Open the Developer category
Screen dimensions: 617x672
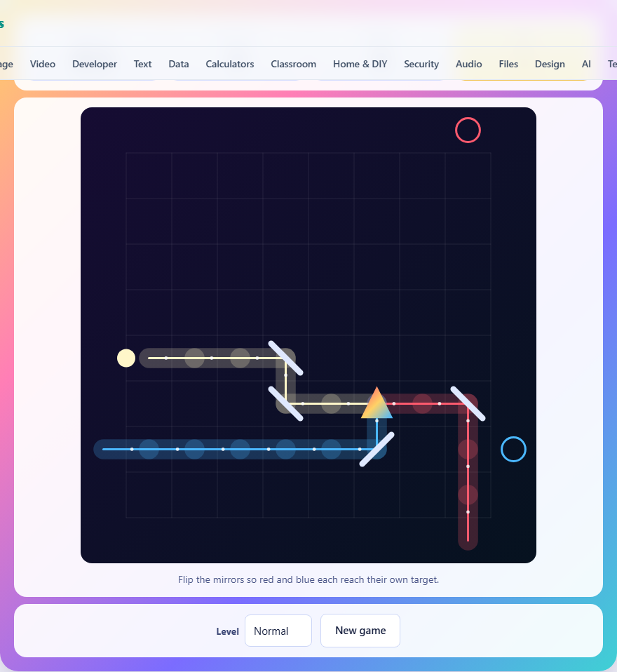94,64
